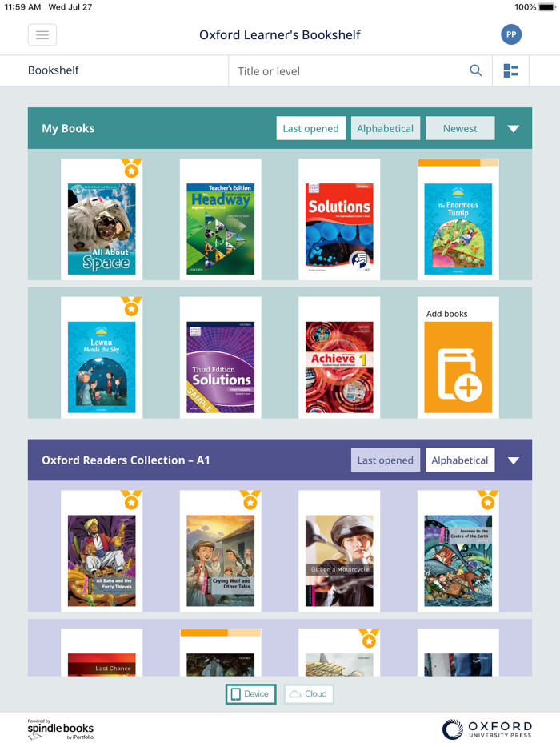The height and width of the screenshot is (747, 560).
Task: Open the PP profile avatar
Action: pos(511,34)
